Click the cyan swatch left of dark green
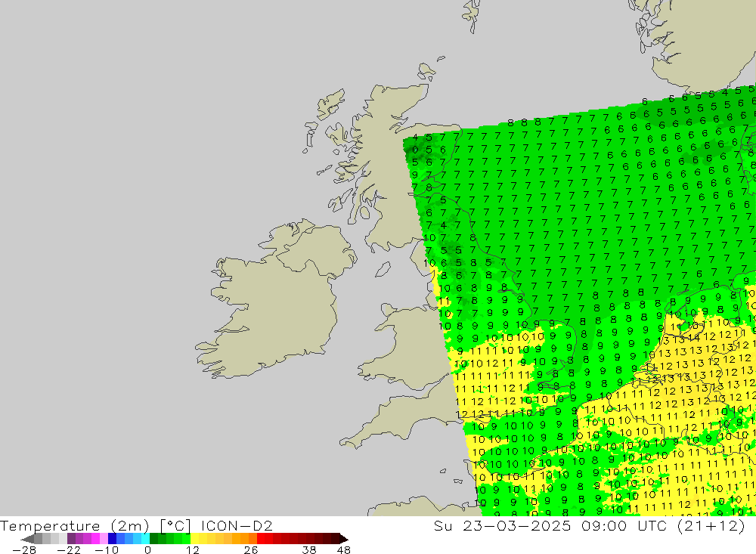 [x=145, y=539]
